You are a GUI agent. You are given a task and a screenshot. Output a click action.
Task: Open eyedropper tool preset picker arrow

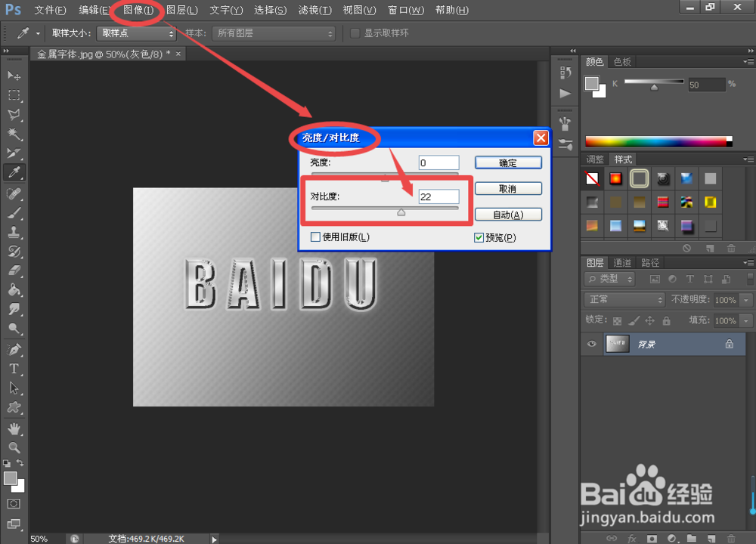click(38, 34)
